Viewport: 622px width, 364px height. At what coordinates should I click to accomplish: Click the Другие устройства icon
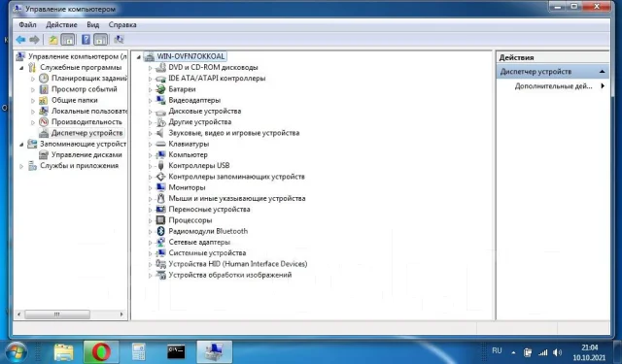click(x=160, y=122)
